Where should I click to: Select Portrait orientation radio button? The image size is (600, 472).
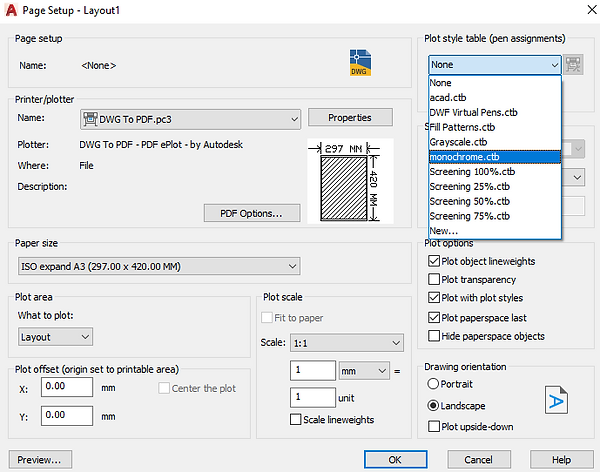coord(433,384)
